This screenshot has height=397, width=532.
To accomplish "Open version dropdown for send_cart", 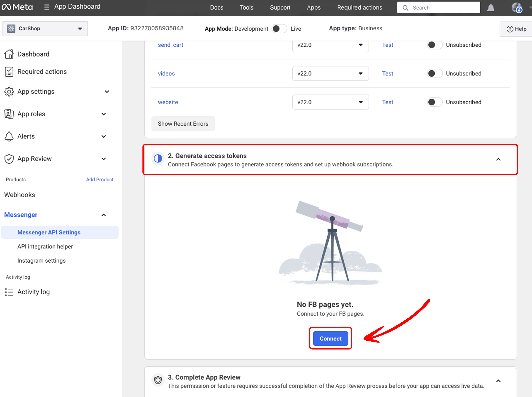I will 330,45.
